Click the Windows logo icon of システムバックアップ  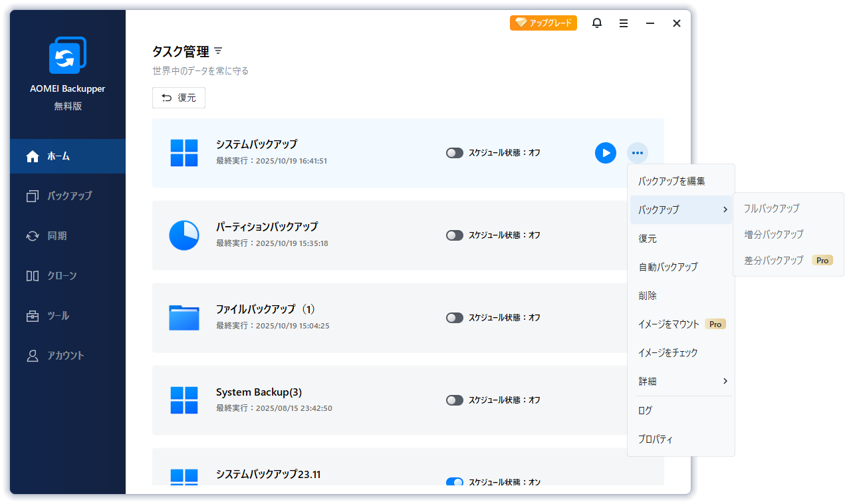[x=184, y=153]
